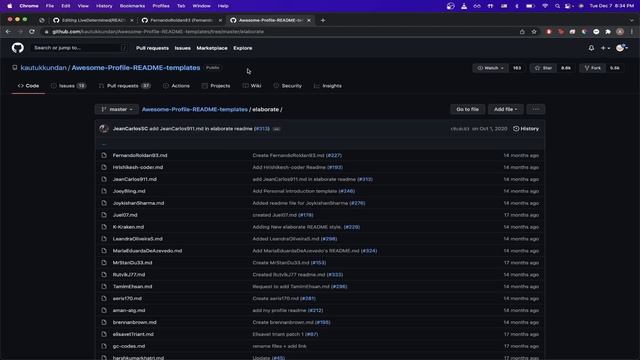Image resolution: width=640 pixels, height=360 pixels.
Task: Click the JeanCarlosSC commit author avatar
Action: pos(104,129)
